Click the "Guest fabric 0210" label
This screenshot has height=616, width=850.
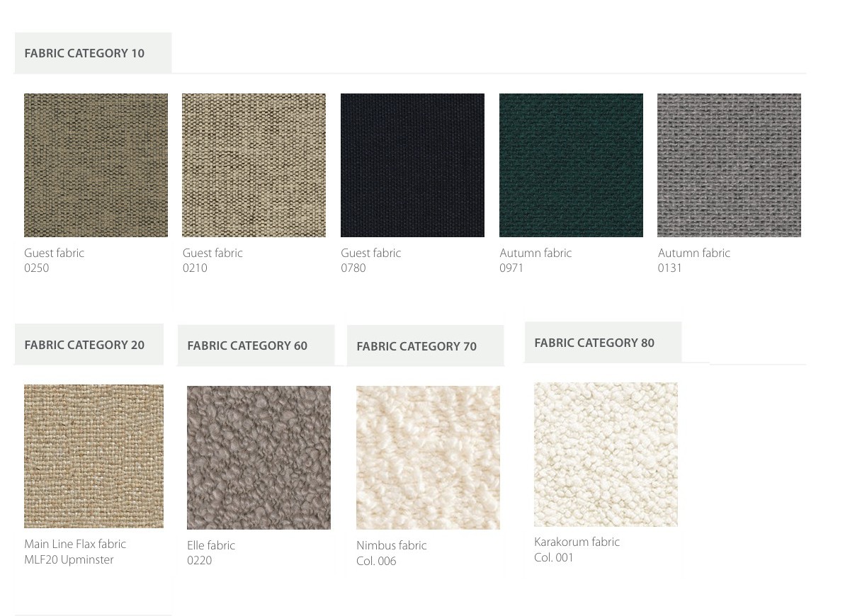(x=212, y=261)
